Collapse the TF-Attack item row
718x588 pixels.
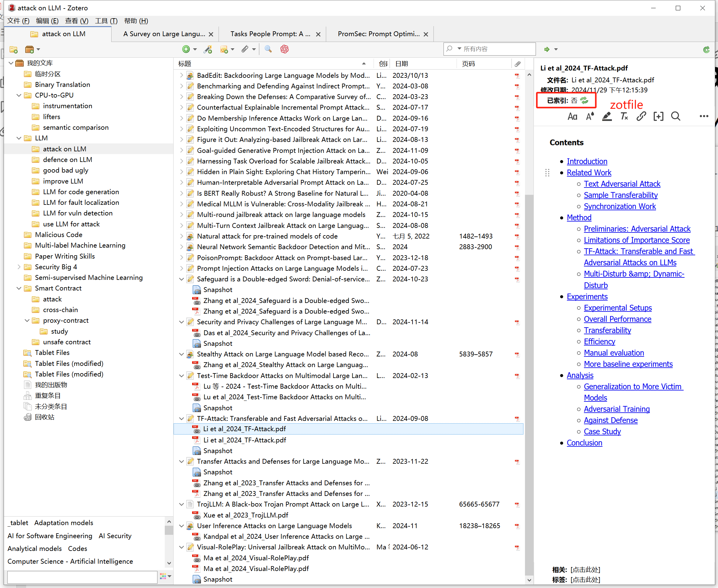pyautogui.click(x=181, y=419)
